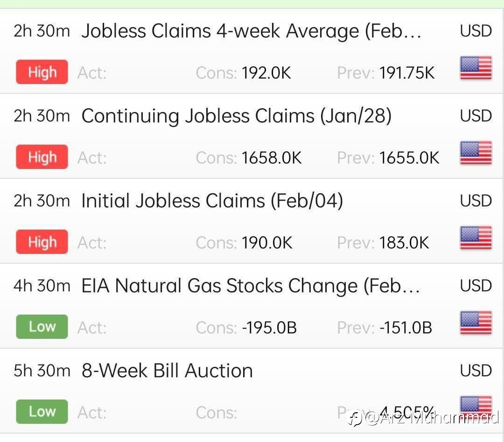Viewport: 504px width, 442px height.
Task: Select consensus value 192.0K
Action: coord(266,73)
